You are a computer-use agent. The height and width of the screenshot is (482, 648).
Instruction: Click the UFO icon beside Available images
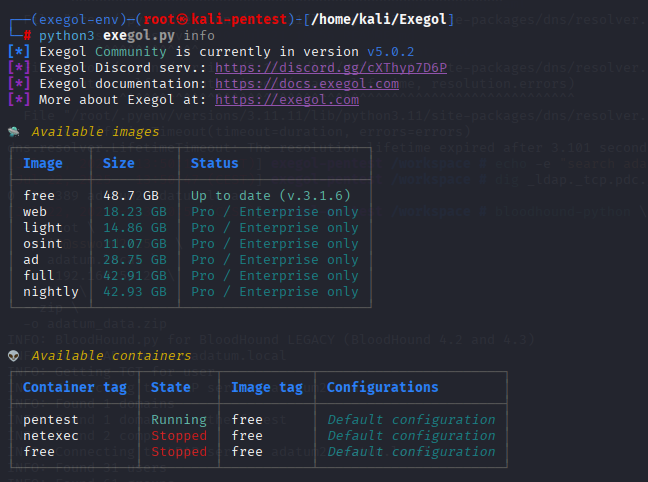pyautogui.click(x=14, y=132)
